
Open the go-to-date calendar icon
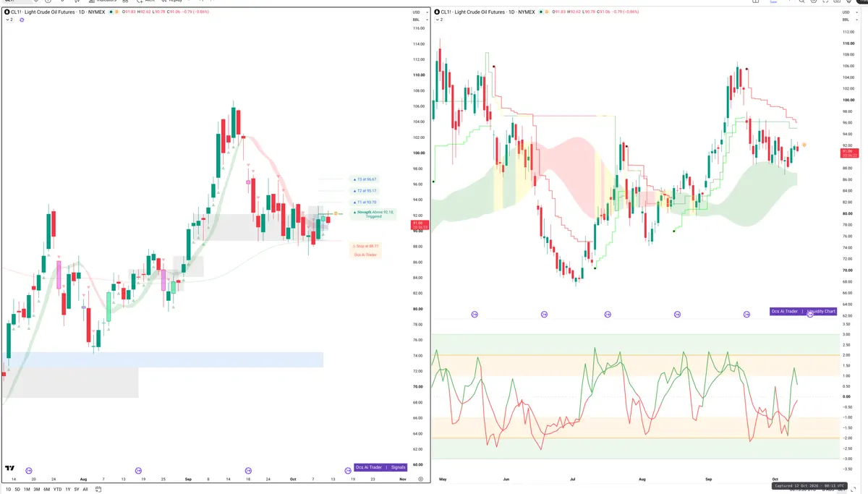point(98,489)
